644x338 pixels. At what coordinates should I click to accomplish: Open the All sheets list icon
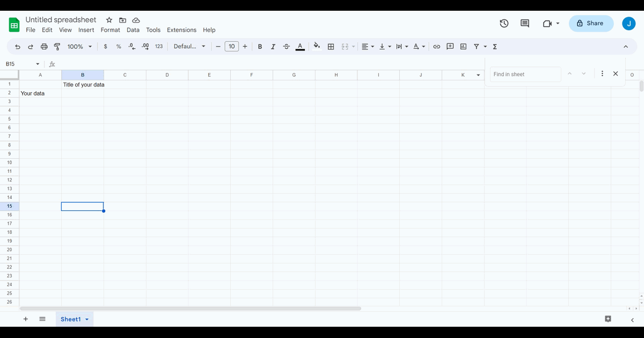pos(42,319)
